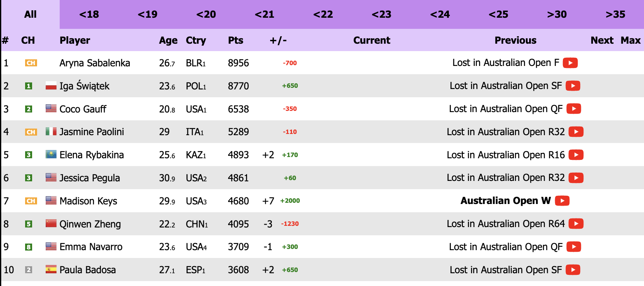644x286 pixels.
Task: Select the All players tab
Action: 30,14
